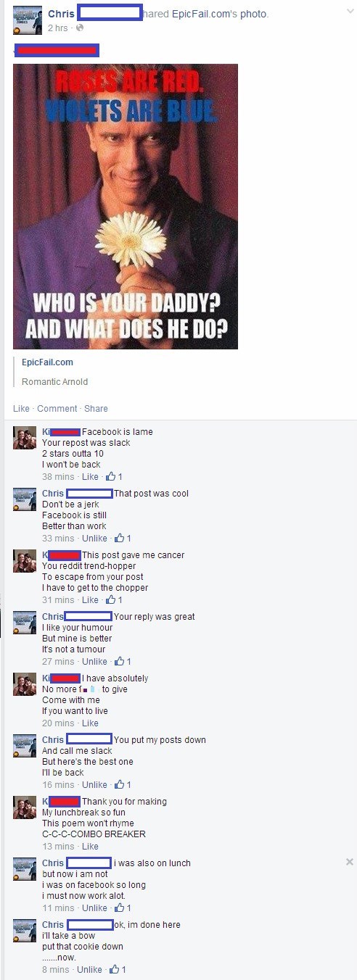Open the shared Romantic Arnold meme photo
Image resolution: width=357 pixels, height=980 pixels.
[126, 207]
